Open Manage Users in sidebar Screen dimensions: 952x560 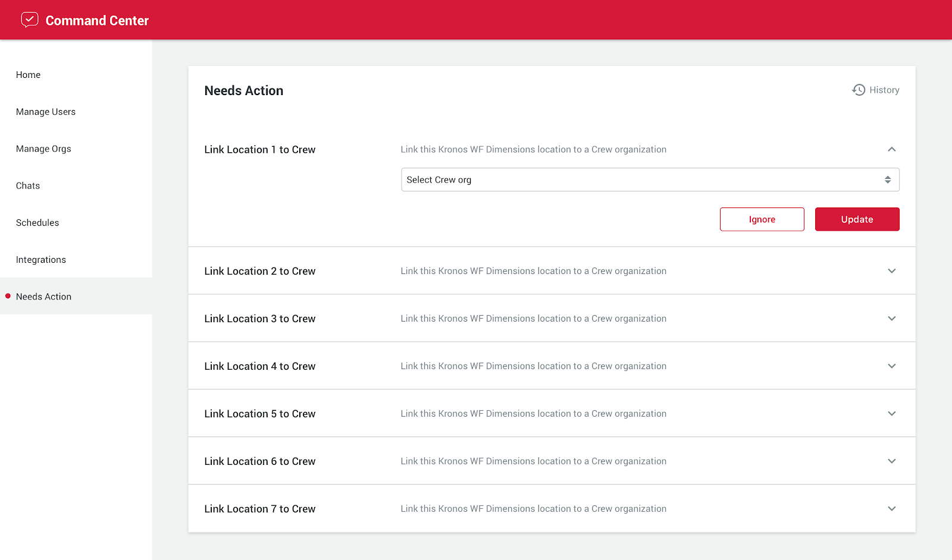(46, 112)
